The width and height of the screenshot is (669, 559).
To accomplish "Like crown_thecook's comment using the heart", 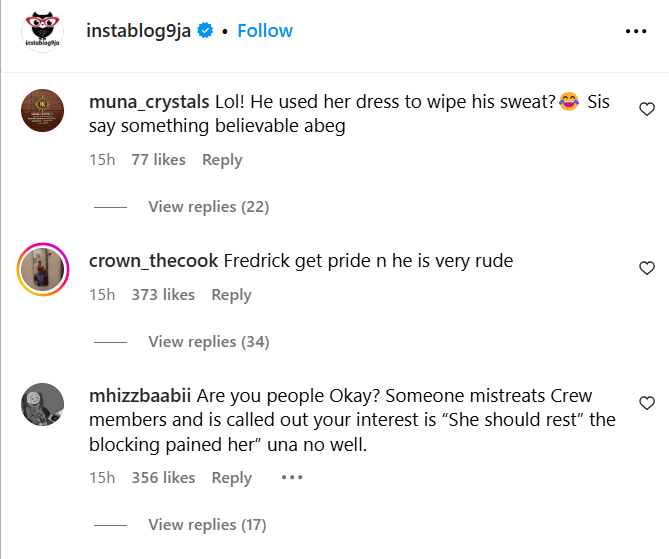I will coord(647,268).
